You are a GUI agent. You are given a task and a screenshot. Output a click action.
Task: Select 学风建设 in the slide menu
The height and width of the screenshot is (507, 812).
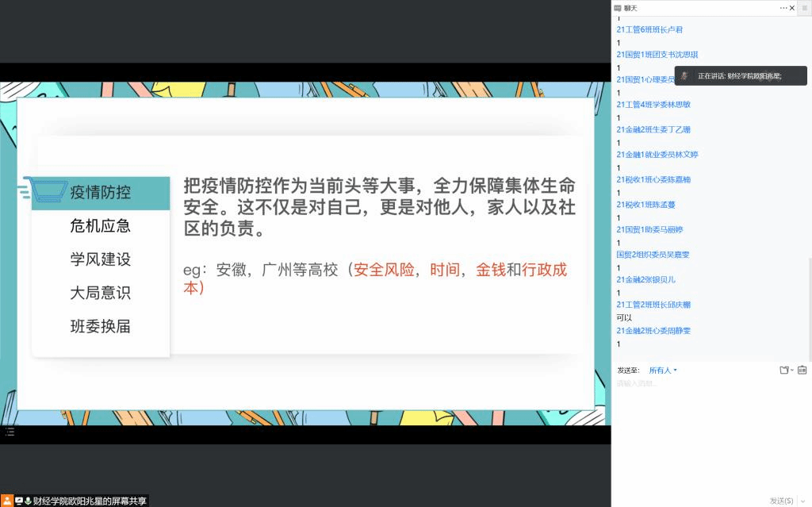(x=101, y=259)
